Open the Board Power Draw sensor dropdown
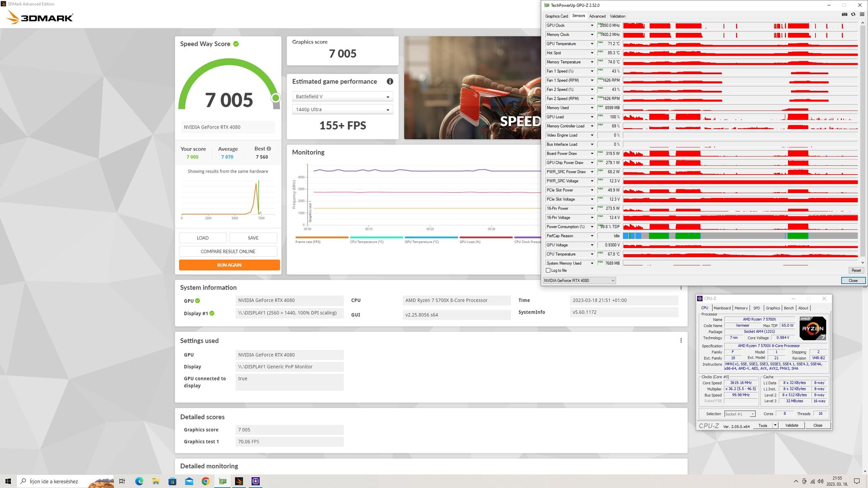868x488 pixels. 592,153
